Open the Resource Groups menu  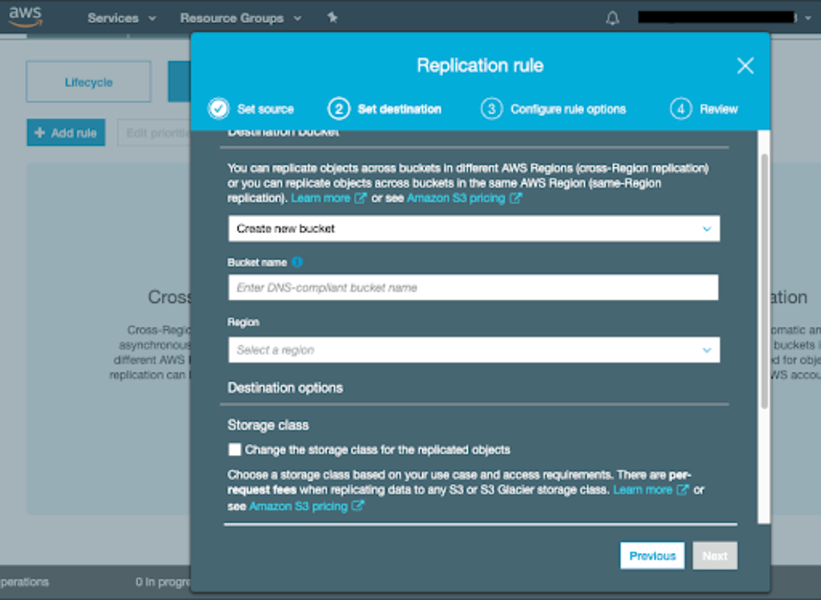[x=240, y=18]
